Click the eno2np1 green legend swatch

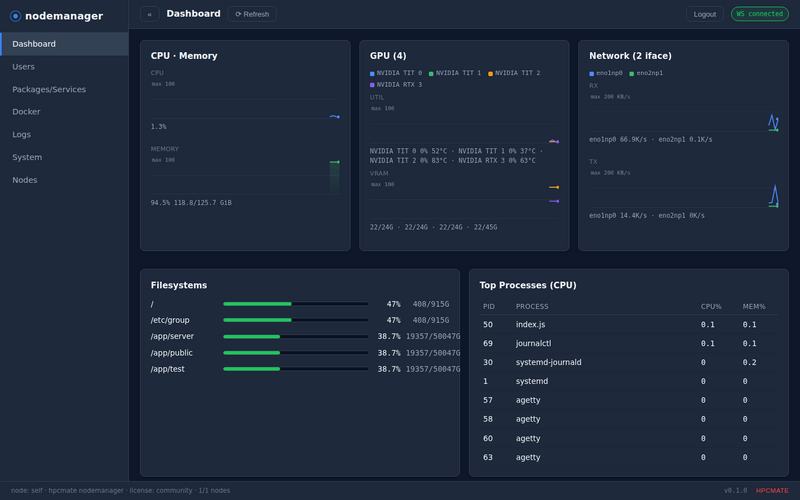pyautogui.click(x=632, y=73)
